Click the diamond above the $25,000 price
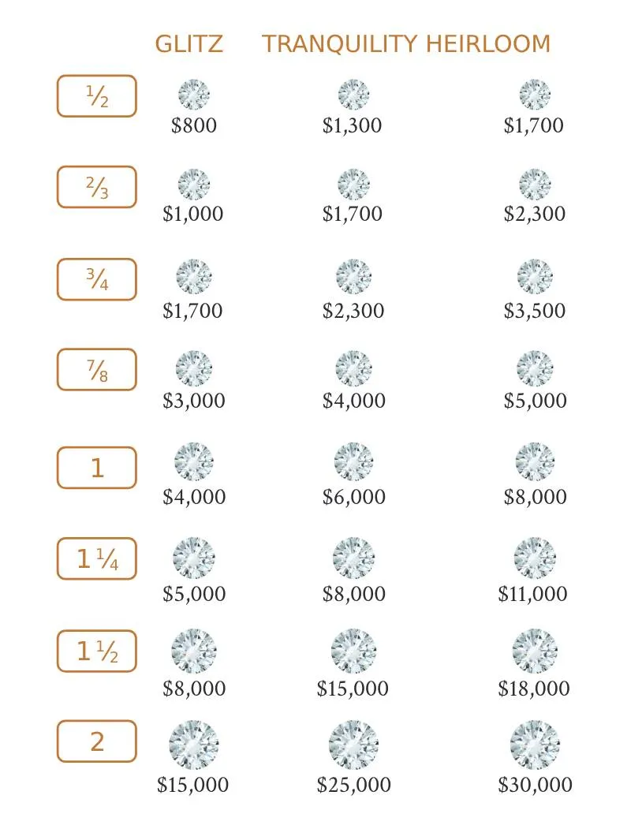 point(353,745)
